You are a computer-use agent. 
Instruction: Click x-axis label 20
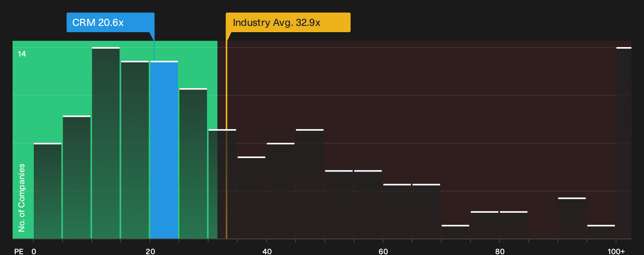[x=150, y=251]
